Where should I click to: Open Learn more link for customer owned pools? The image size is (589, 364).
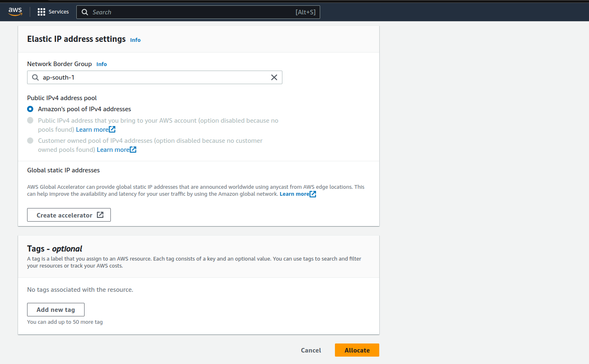pyautogui.click(x=113, y=150)
